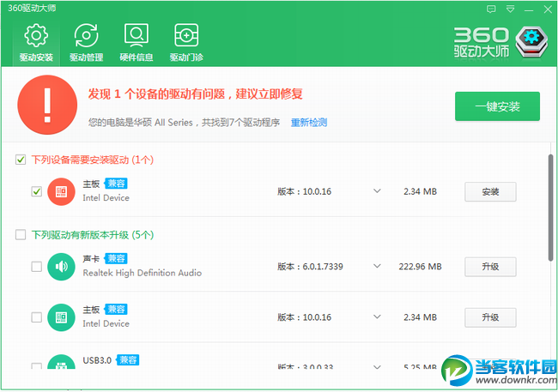Click the green 声卡 speaker icon
The height and width of the screenshot is (392, 558).
point(61,267)
